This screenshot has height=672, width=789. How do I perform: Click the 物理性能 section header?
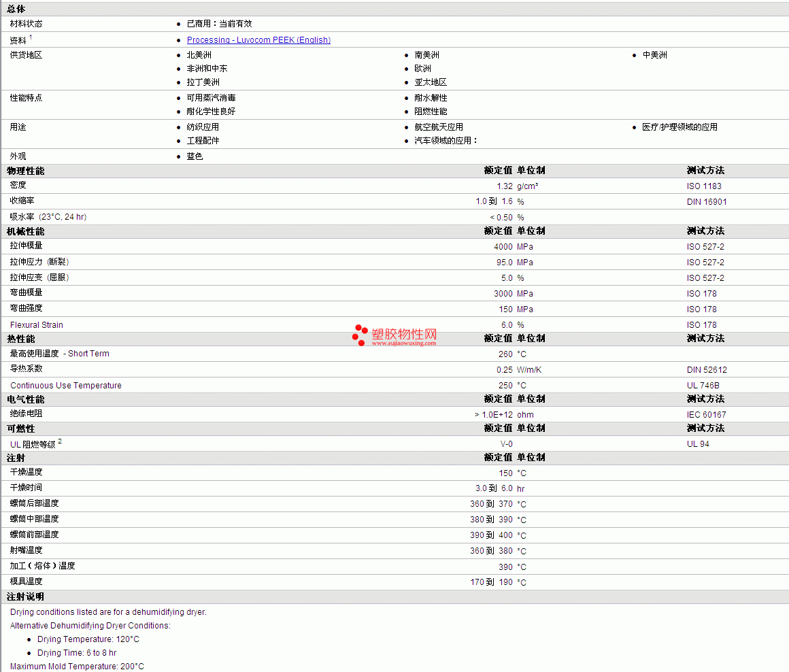tap(26, 171)
